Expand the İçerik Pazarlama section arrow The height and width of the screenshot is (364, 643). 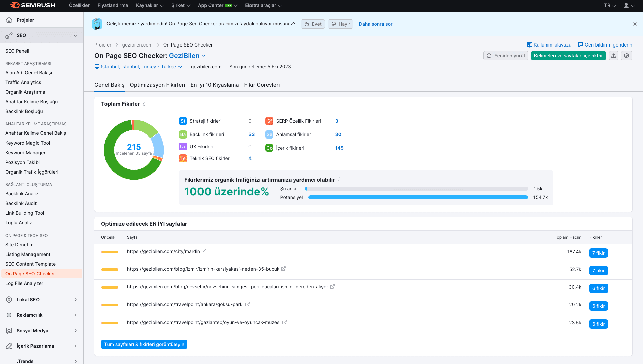(x=76, y=346)
